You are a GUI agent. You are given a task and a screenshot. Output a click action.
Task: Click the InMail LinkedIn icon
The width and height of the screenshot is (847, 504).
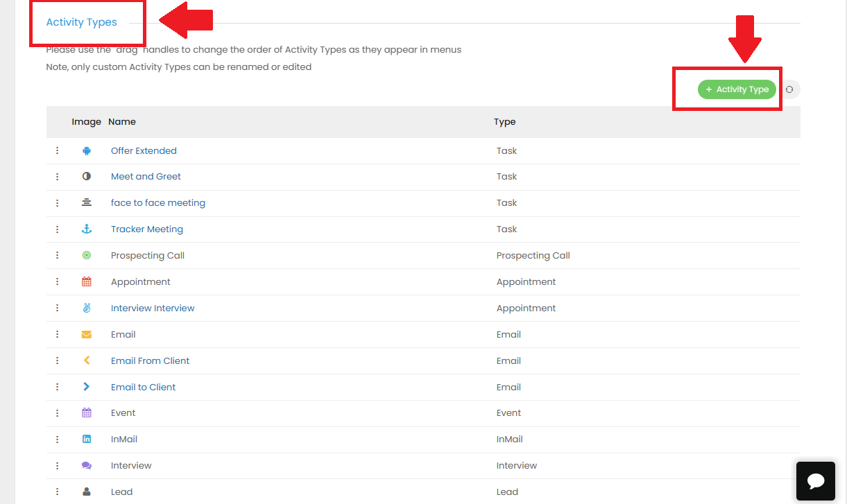(x=87, y=439)
